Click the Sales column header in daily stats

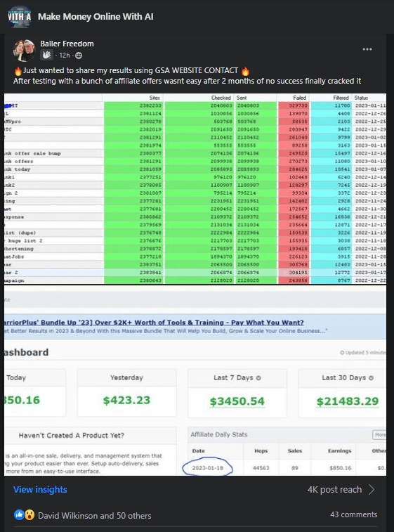click(295, 451)
